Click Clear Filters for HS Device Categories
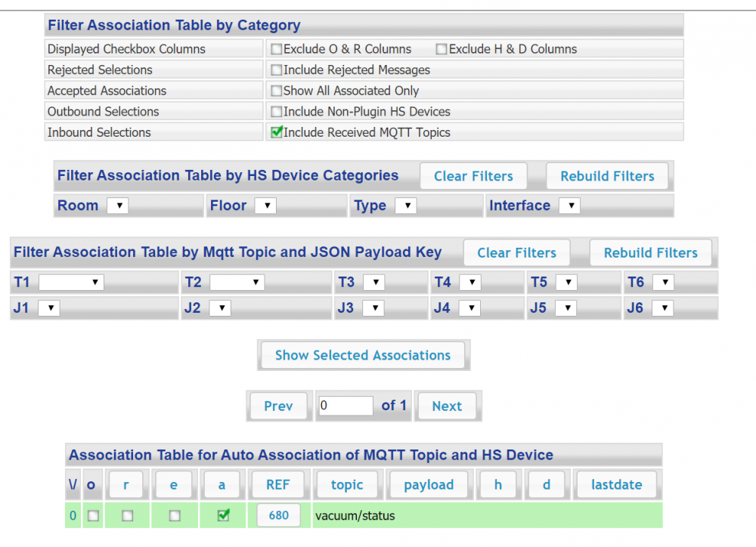The image size is (756, 547). (473, 175)
